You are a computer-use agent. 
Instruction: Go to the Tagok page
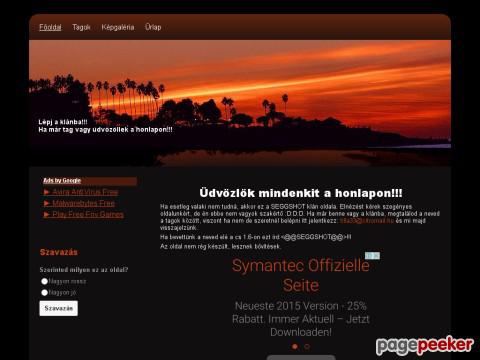pyautogui.click(x=81, y=27)
